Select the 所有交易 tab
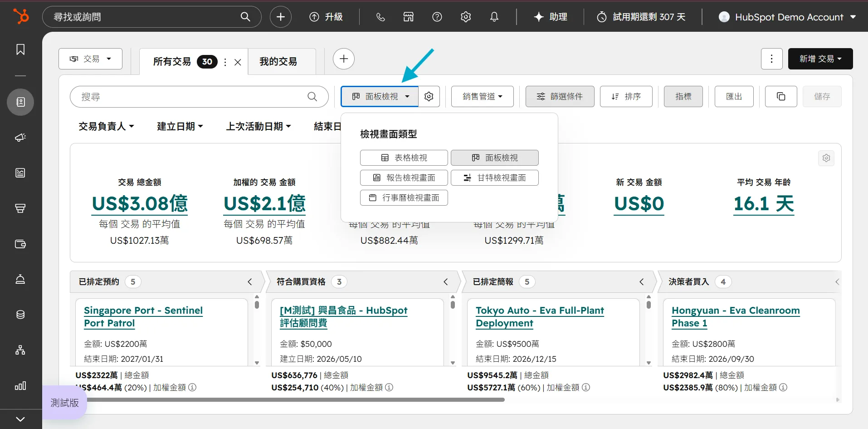The width and height of the screenshot is (868, 429). click(172, 61)
